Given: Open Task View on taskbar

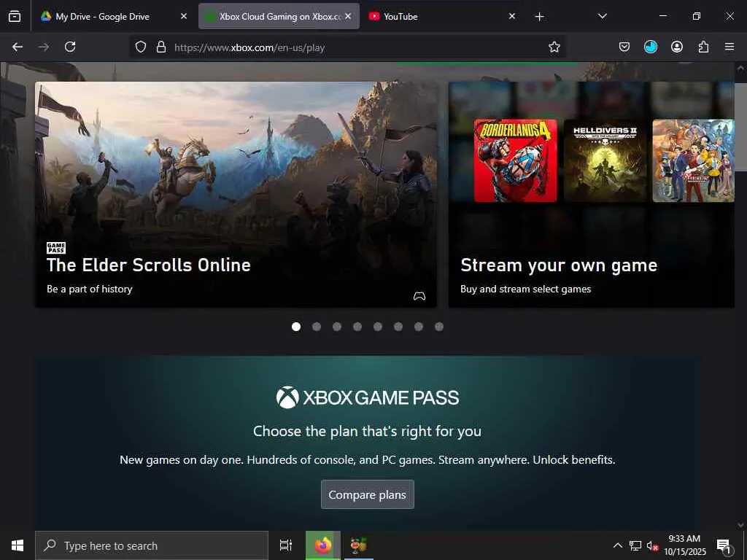Looking at the screenshot, I should (x=286, y=545).
